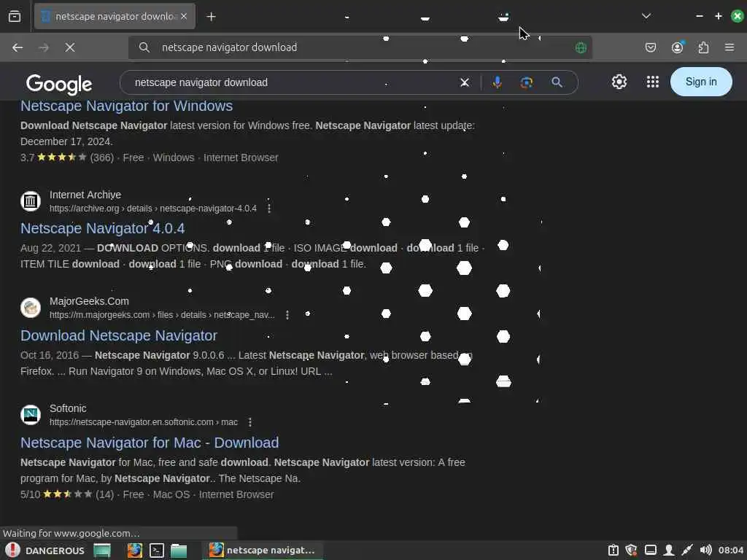The height and width of the screenshot is (560, 747).
Task: Open Netscape Navigator for Mac - Download
Action: pos(150,443)
